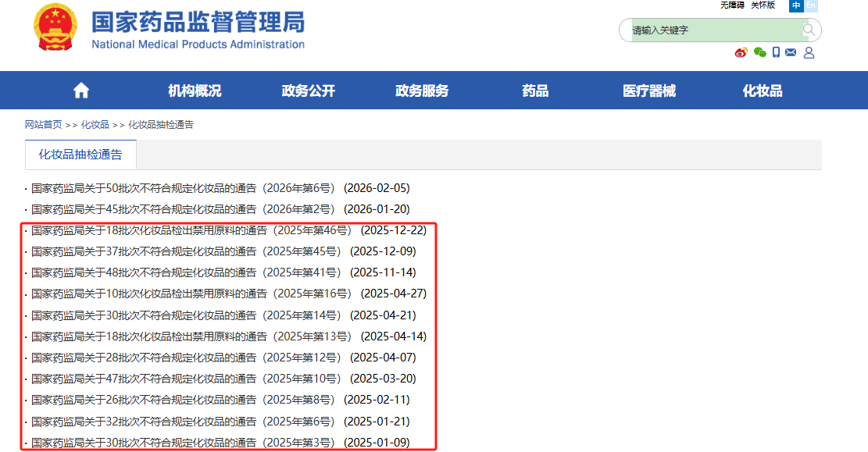Image resolution: width=868 pixels, height=452 pixels.
Task: Open the 医疗器械 navigation menu
Action: (x=648, y=90)
